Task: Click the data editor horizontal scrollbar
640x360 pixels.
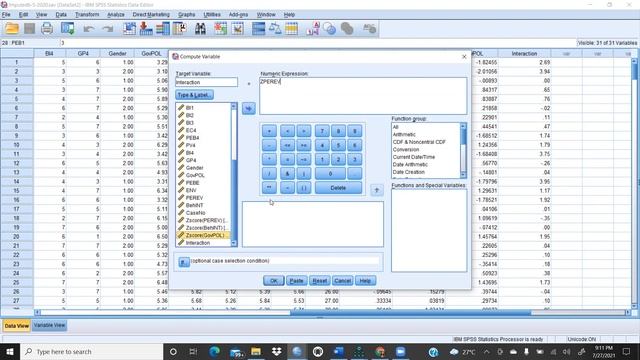Action: click(x=410, y=313)
